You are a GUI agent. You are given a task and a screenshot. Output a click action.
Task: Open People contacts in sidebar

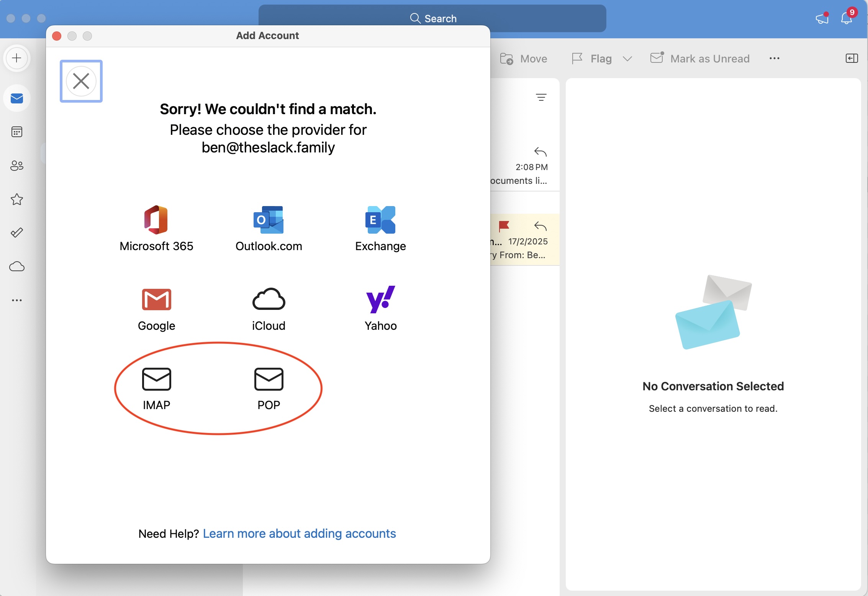click(x=17, y=165)
